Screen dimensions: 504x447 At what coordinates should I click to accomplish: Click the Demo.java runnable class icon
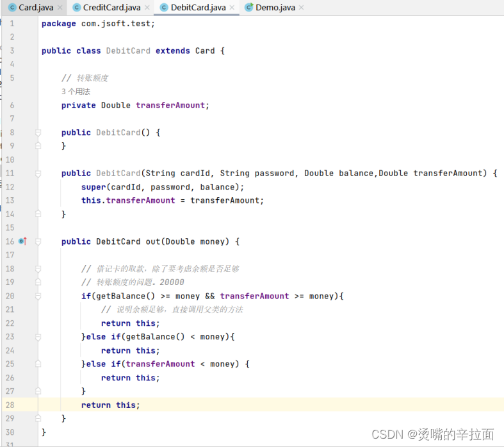pos(248,8)
